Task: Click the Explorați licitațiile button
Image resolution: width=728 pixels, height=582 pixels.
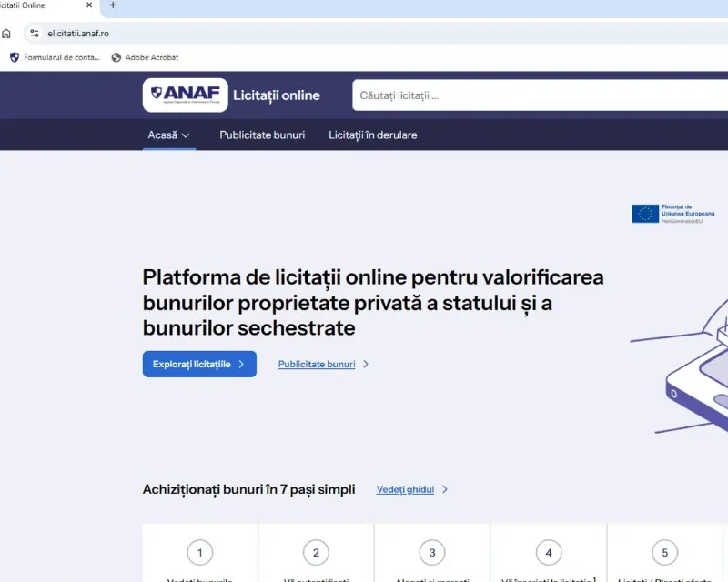Action: point(199,364)
